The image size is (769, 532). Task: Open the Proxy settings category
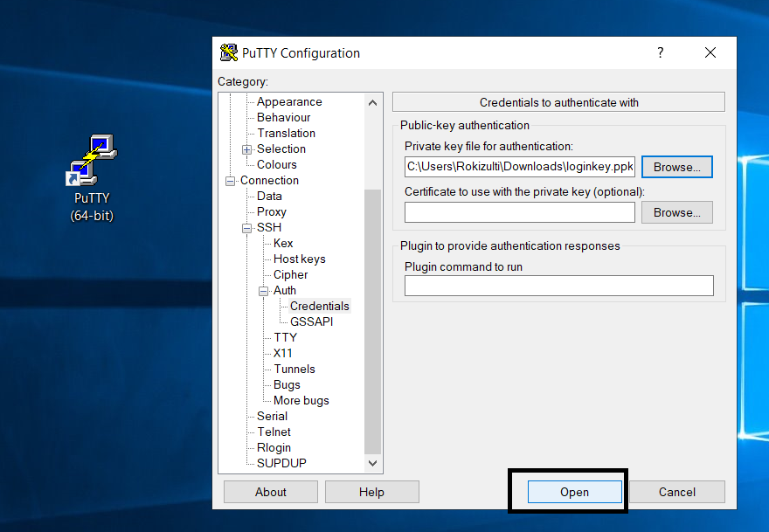[271, 211]
